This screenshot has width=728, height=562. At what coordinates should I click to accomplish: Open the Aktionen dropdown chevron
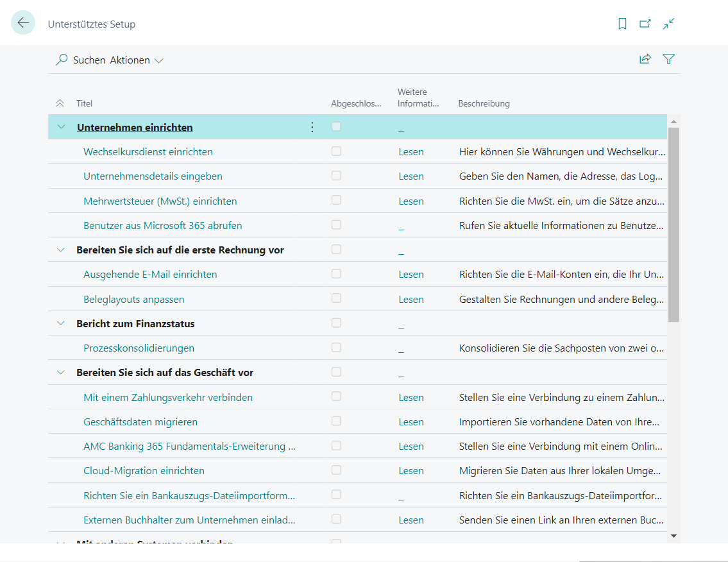tap(159, 61)
